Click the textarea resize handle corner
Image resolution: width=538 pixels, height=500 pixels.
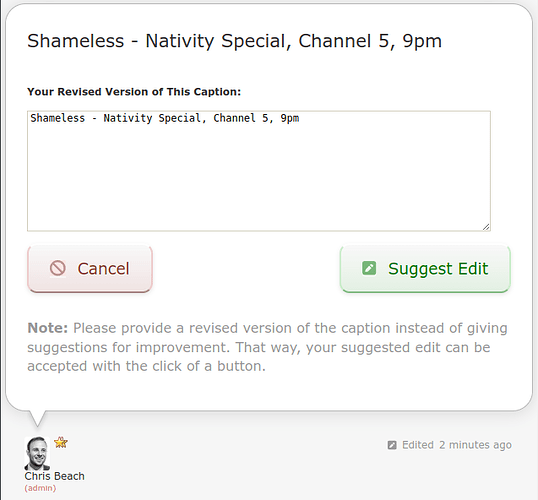tap(486, 227)
